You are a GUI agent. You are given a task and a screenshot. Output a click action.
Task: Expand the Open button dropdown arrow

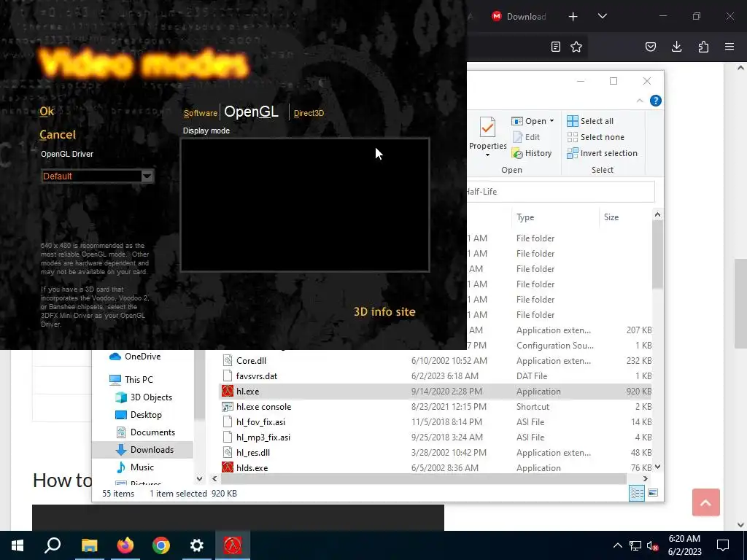coord(551,121)
